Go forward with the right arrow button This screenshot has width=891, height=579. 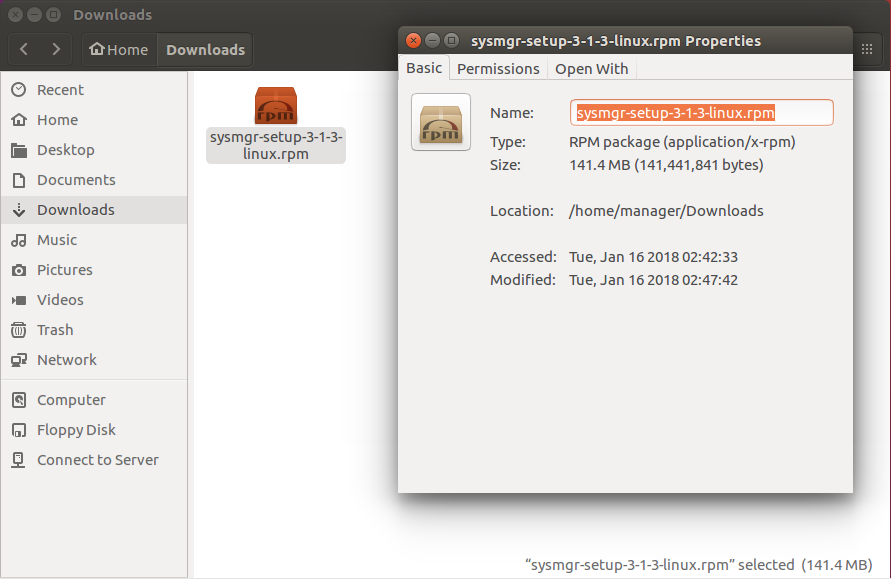tap(56, 49)
